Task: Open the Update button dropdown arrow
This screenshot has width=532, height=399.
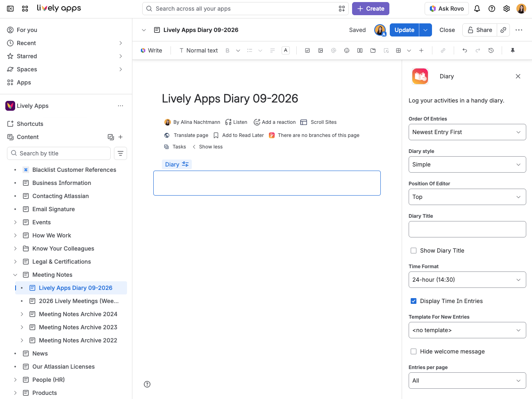Action: 425,30
